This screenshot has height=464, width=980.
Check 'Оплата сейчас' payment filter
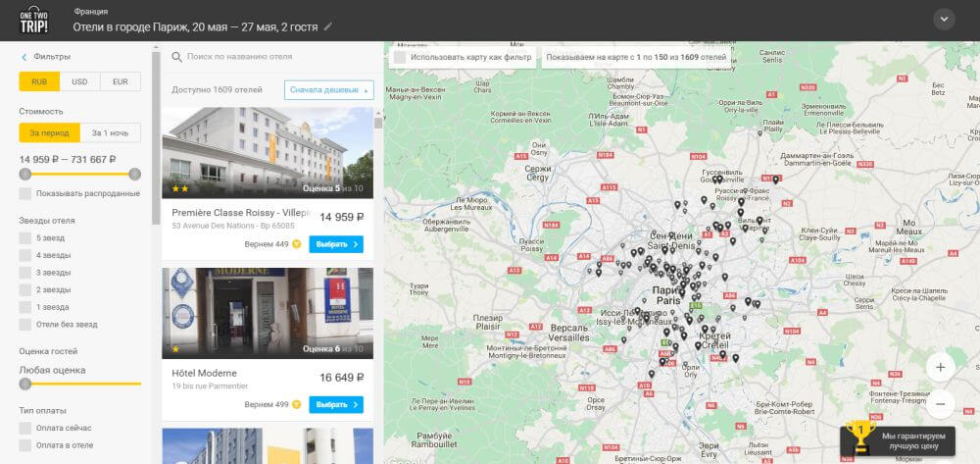point(25,429)
